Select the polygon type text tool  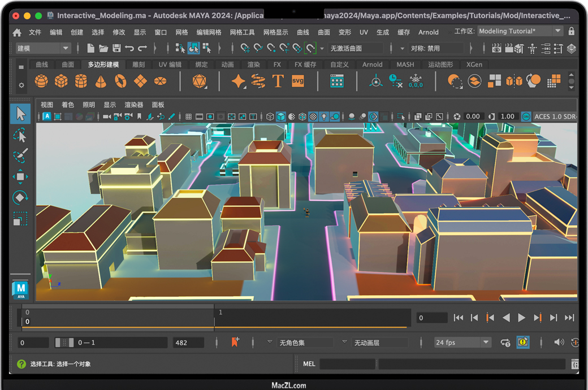coord(278,81)
